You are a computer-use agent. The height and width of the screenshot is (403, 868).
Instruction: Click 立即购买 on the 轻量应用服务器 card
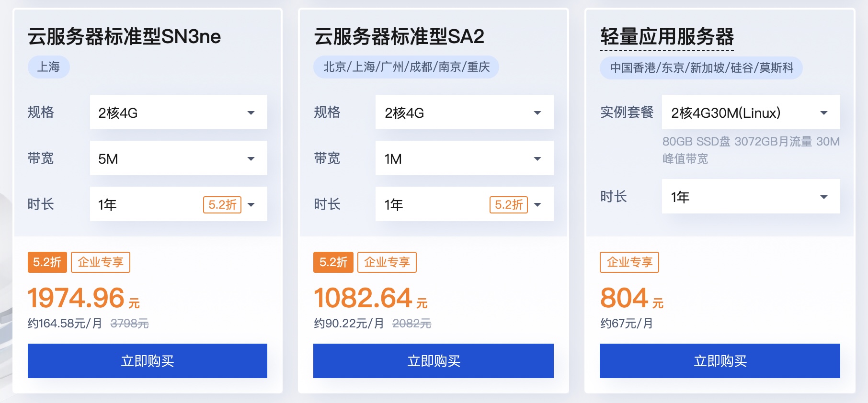719,361
